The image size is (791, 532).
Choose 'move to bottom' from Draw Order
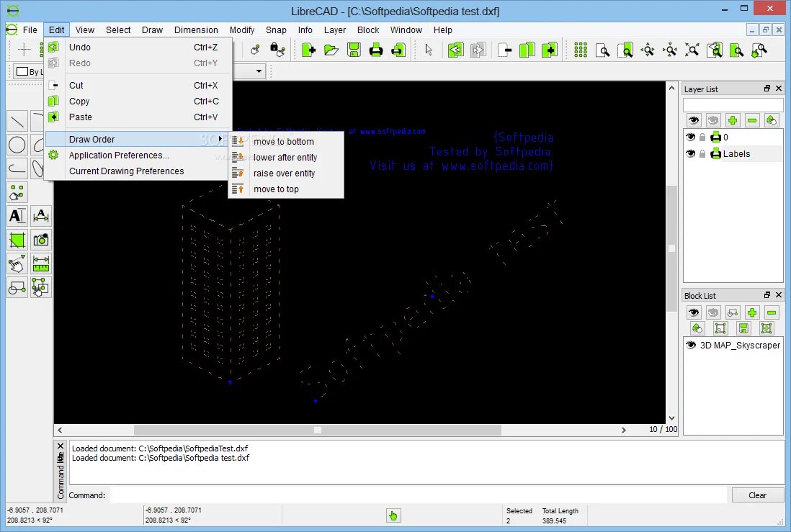point(286,142)
